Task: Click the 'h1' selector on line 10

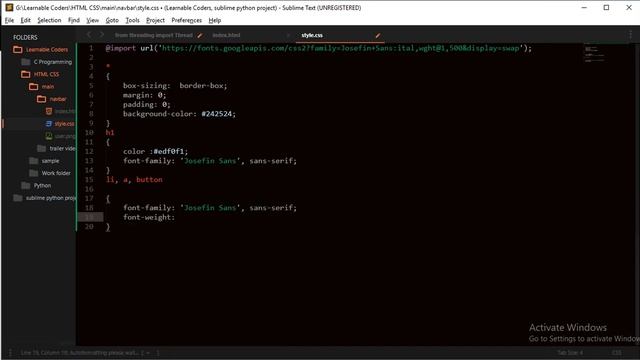Action: point(110,133)
